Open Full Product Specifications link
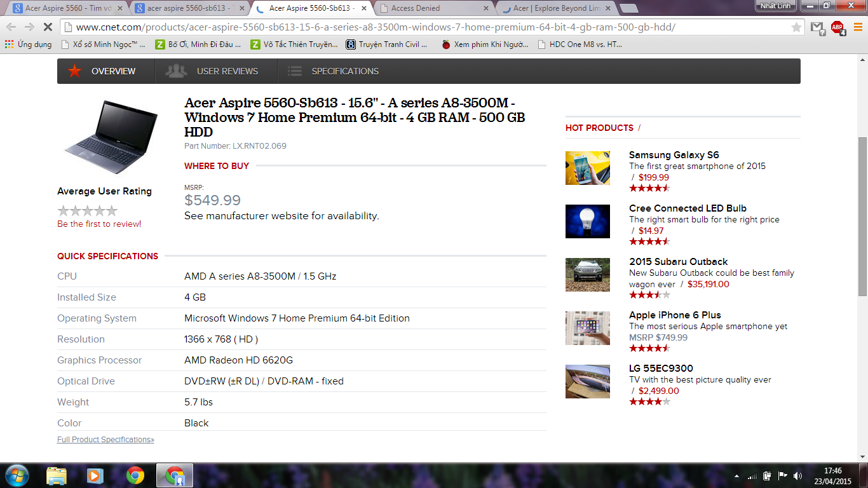Screen dimensions: 868x488 (105, 440)
